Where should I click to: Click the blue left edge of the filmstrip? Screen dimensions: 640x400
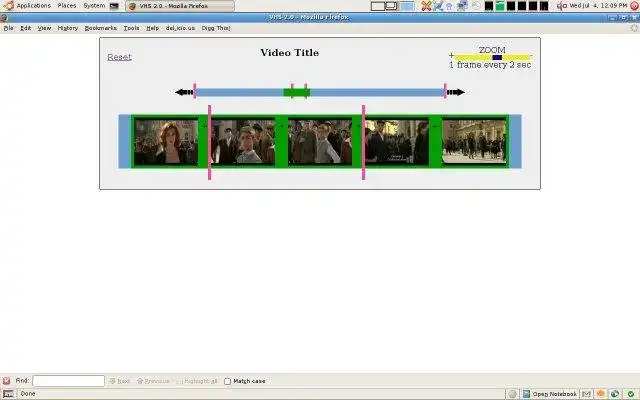pyautogui.click(x=124, y=141)
